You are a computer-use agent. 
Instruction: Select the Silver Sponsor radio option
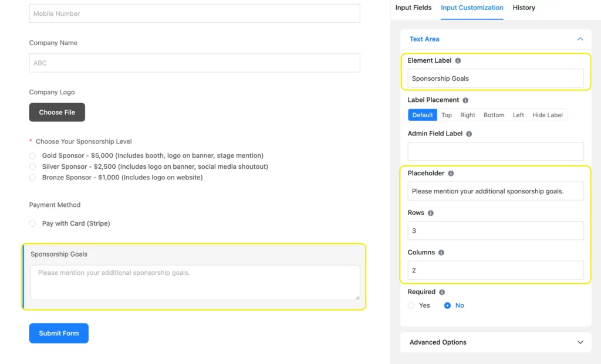33,166
